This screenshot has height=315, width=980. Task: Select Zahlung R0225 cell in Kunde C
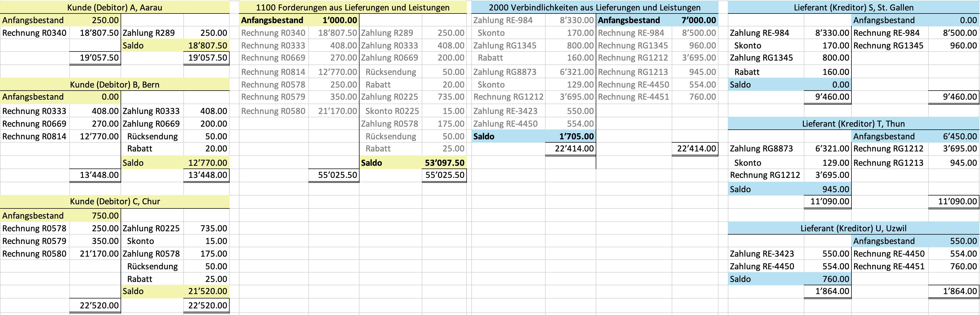click(x=151, y=228)
